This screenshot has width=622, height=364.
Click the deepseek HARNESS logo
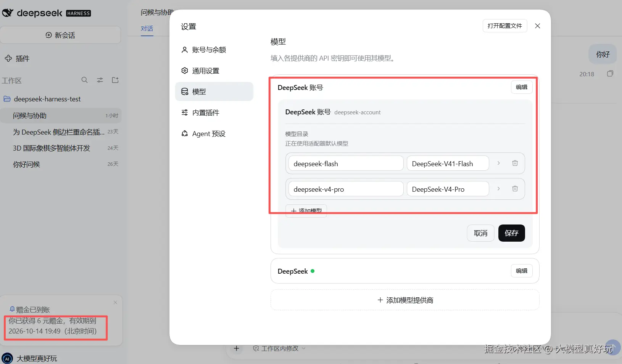click(47, 13)
